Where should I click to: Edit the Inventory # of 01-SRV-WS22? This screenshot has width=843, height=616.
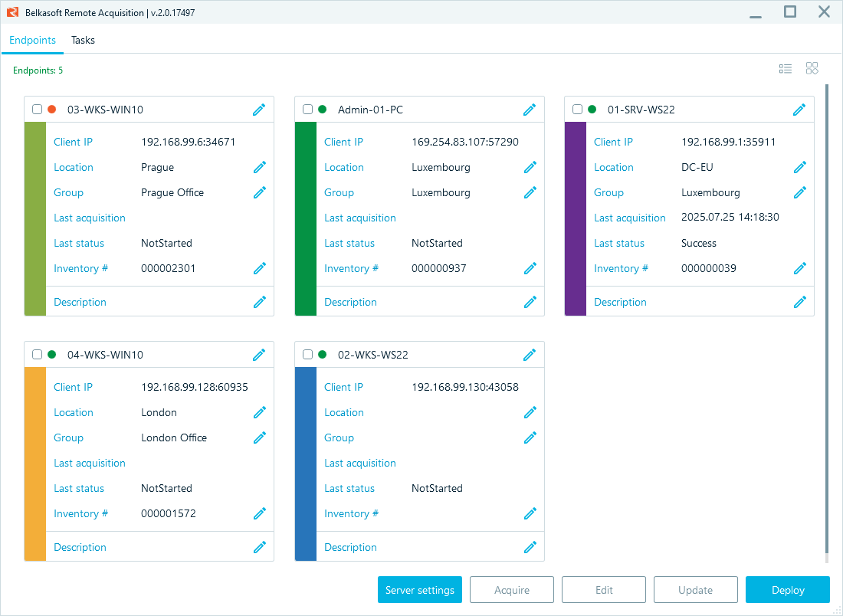(x=800, y=268)
